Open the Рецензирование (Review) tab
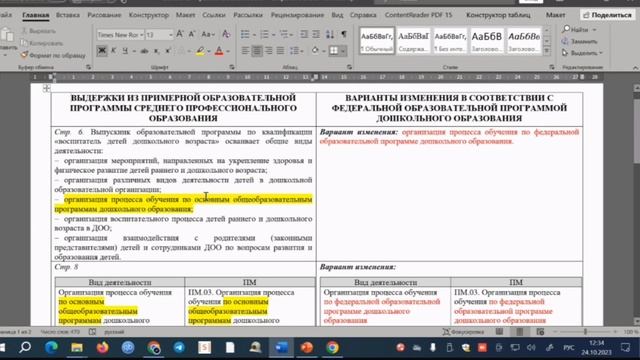This screenshot has height=360, width=640. tap(297, 15)
